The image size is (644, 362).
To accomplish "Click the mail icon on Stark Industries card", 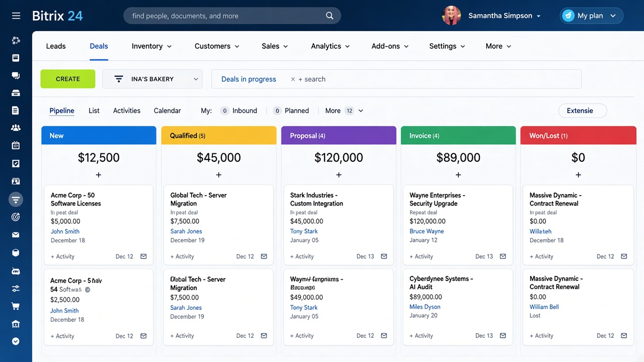I will pyautogui.click(x=384, y=256).
